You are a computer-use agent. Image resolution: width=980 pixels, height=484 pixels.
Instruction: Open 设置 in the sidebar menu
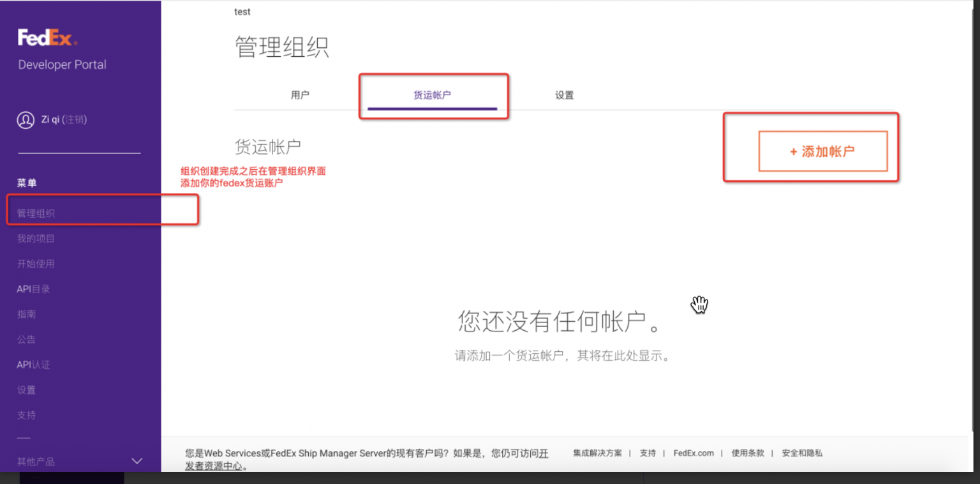tap(26, 389)
